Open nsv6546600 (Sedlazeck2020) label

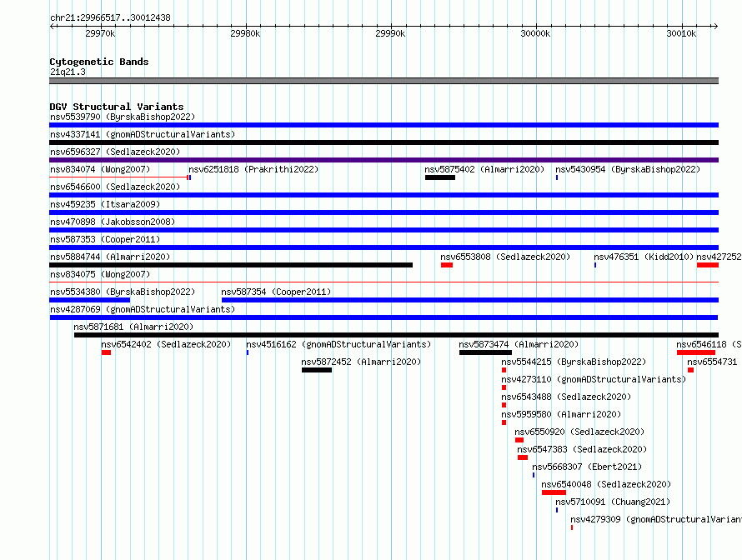tap(115, 187)
